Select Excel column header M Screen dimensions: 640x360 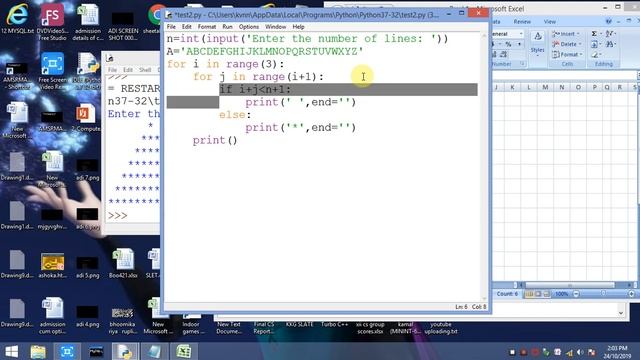[x=545, y=87]
